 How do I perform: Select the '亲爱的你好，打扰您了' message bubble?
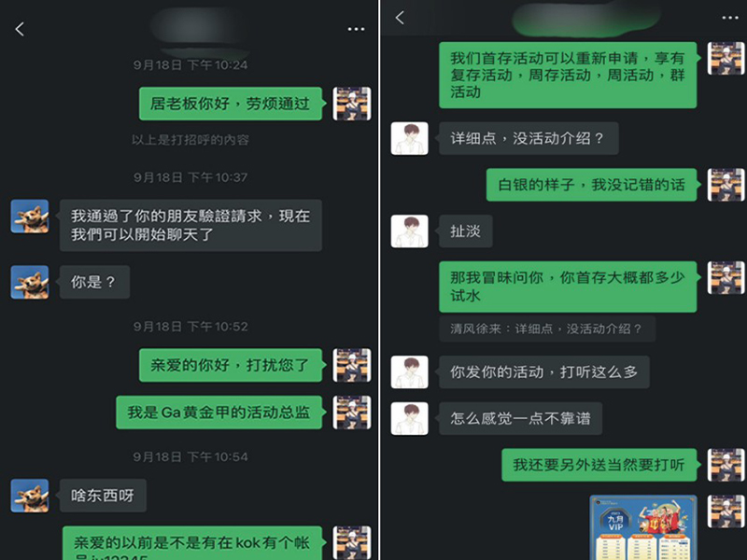coord(231,365)
